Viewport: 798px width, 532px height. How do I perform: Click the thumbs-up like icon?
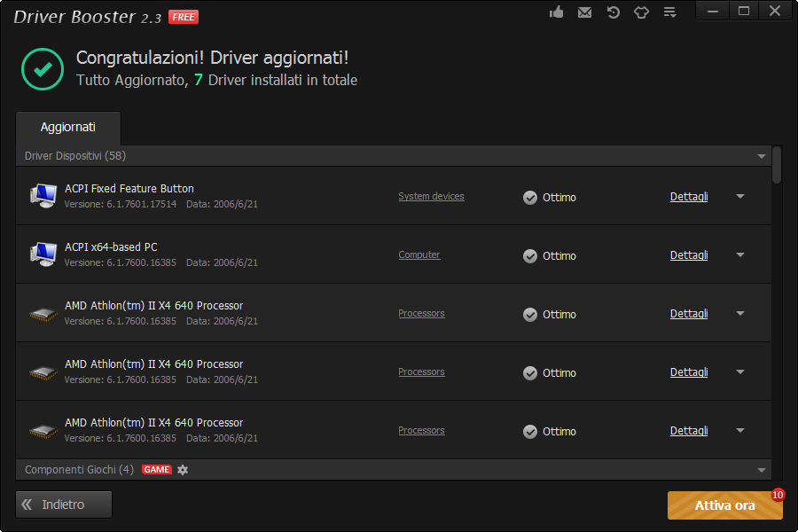tap(557, 12)
